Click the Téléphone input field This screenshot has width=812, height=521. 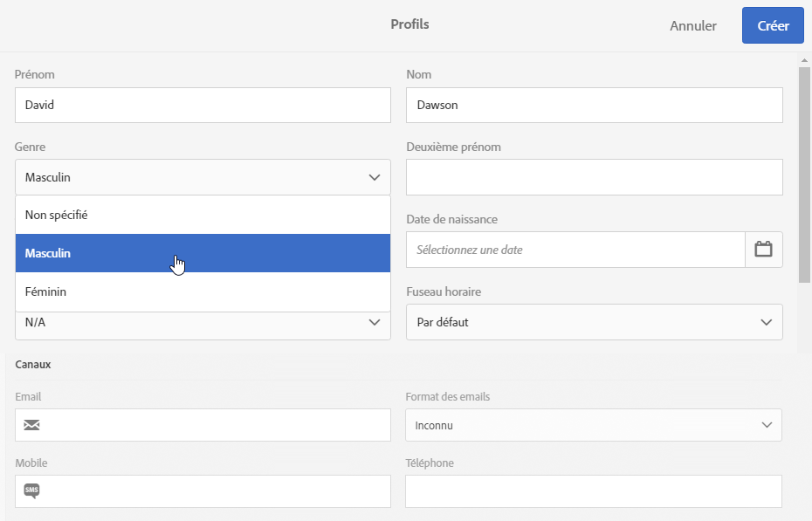[593, 490]
